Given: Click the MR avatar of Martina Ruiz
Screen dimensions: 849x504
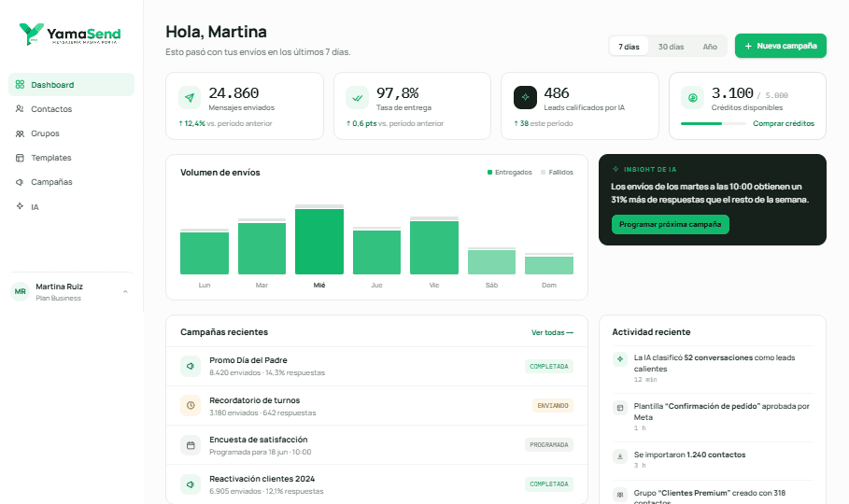Looking at the screenshot, I should click(20, 291).
